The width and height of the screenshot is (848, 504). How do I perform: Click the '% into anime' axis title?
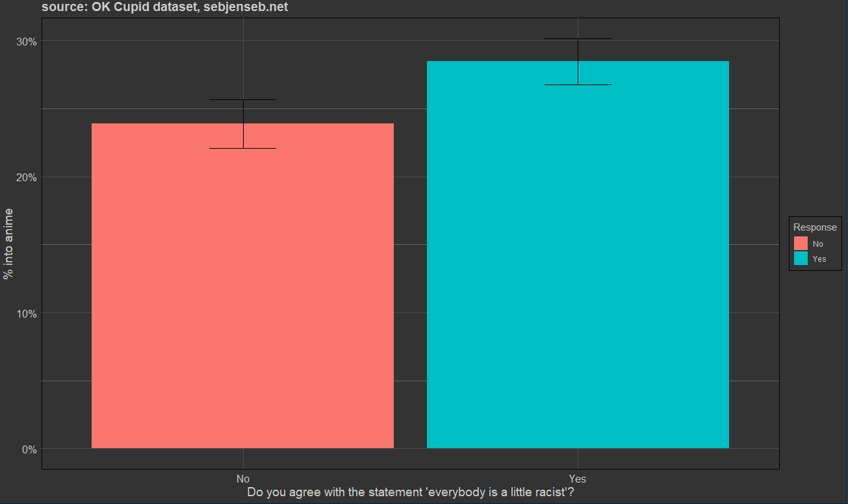point(8,244)
